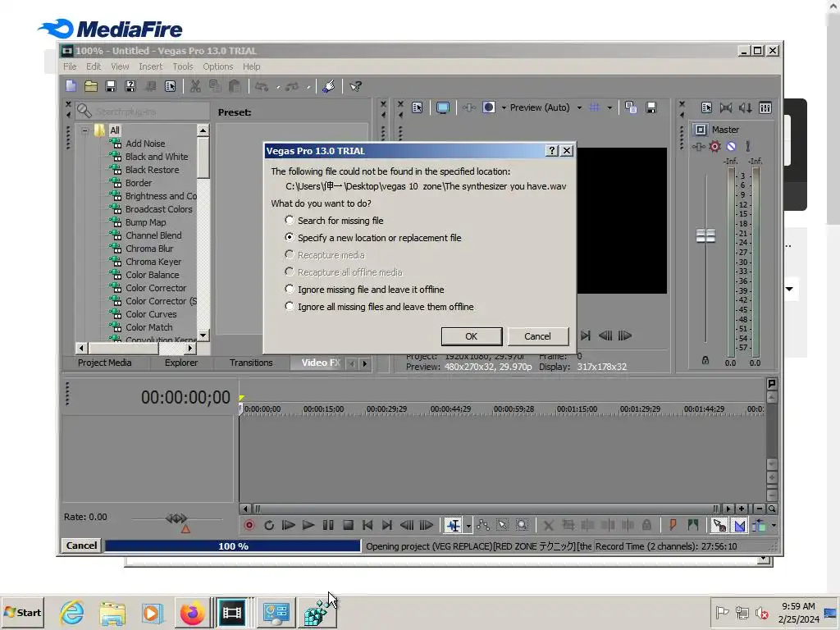
Task: Click the Play button in transport bar
Action: click(308, 525)
